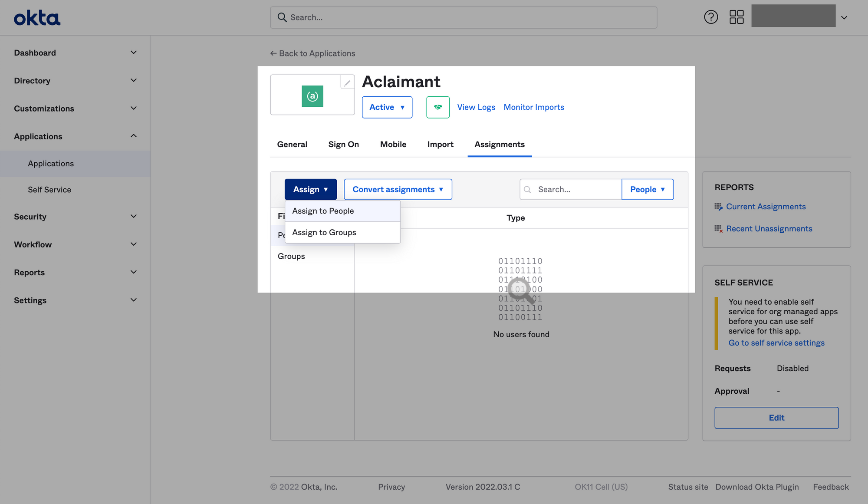Choose Assign to Groups from the menu

[x=342, y=233]
